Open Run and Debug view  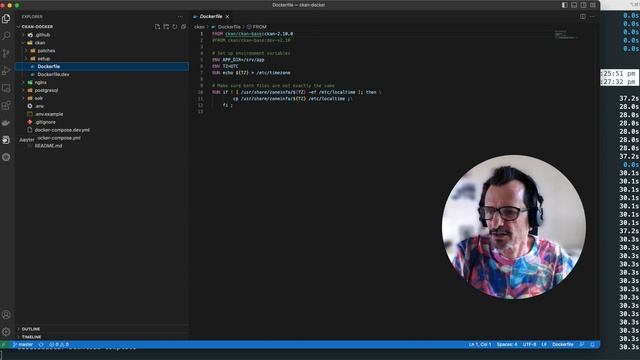6,71
